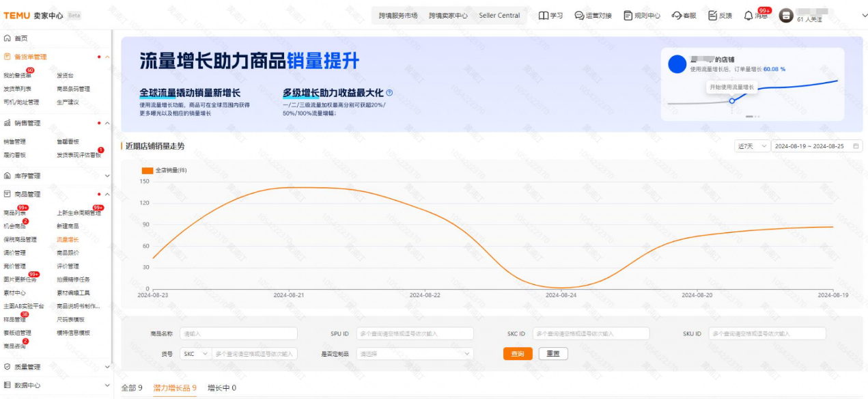Click the calendar icon in date range

(856, 146)
